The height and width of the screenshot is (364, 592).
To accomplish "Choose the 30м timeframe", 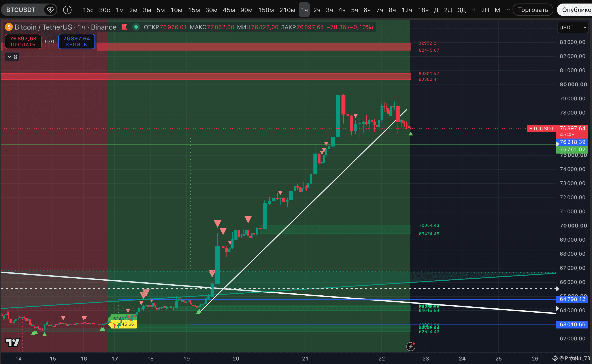I will 211,10.
